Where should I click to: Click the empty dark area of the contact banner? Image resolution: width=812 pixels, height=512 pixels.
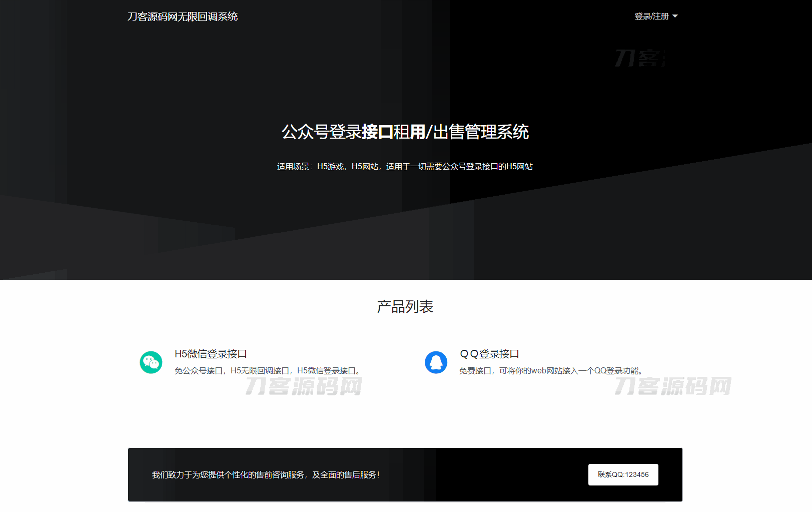(x=480, y=474)
